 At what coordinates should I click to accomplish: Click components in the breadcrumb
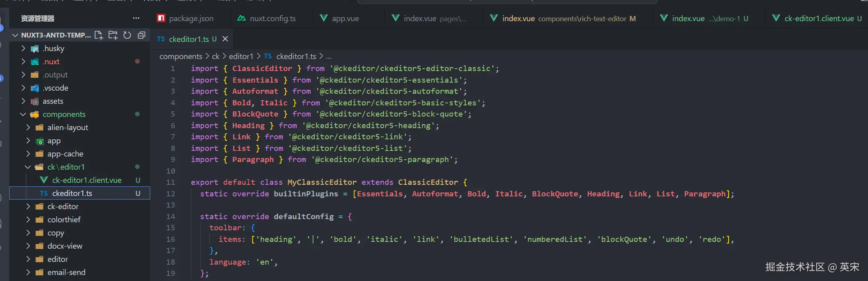181,56
